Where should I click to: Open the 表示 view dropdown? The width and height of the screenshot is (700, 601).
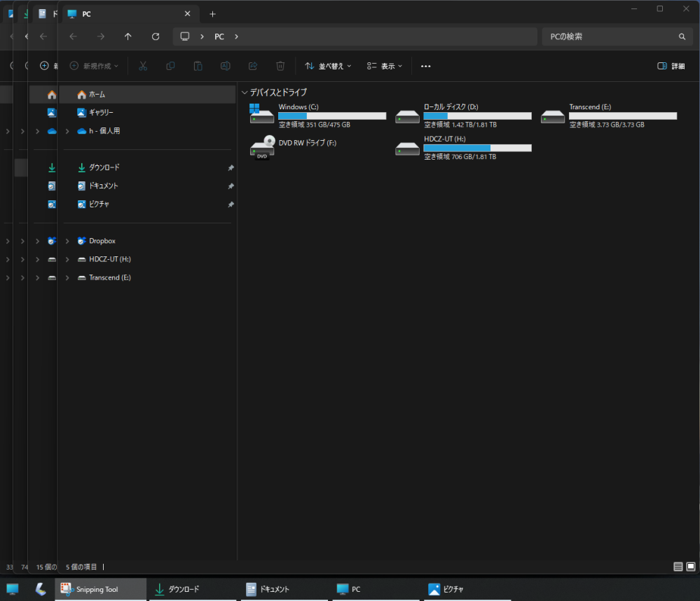pyautogui.click(x=385, y=66)
